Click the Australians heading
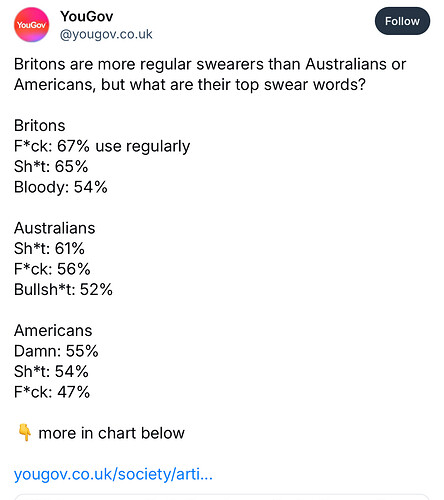 [x=55, y=228]
